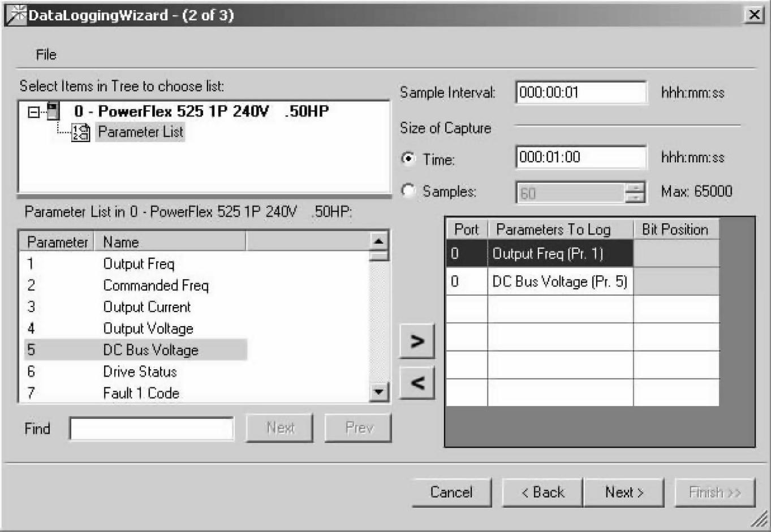Click the parameter list scroll down arrow
This screenshot has width=771, height=532.
[x=378, y=391]
